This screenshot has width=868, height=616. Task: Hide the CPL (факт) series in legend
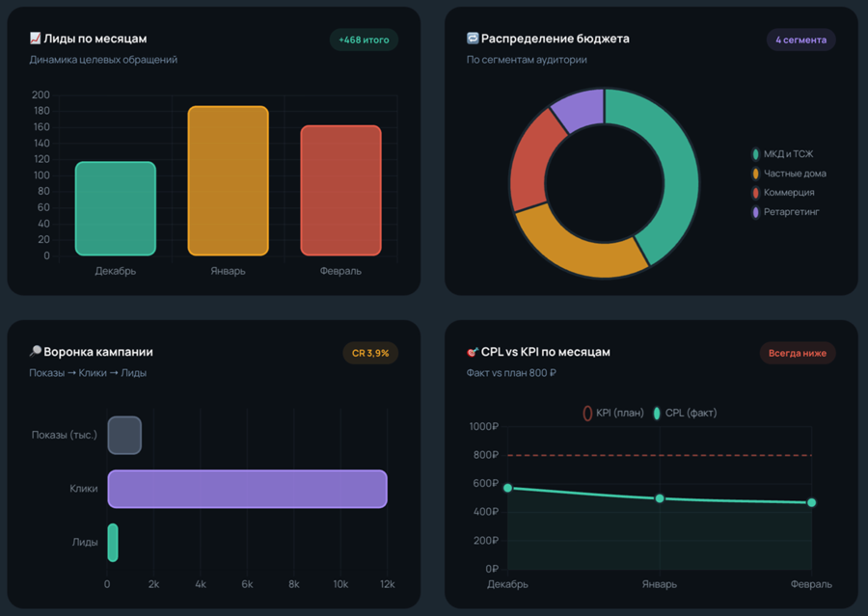pos(685,413)
